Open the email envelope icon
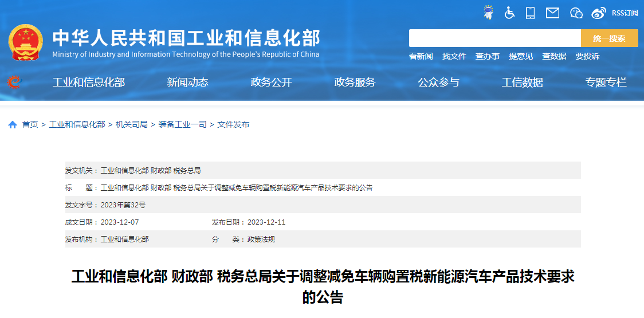The image size is (644, 318). coord(552,13)
